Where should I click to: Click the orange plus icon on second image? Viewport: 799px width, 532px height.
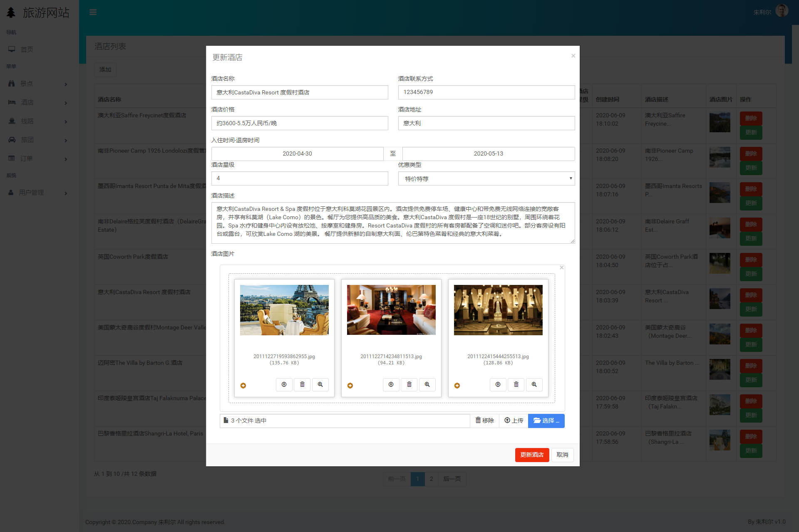click(x=350, y=386)
